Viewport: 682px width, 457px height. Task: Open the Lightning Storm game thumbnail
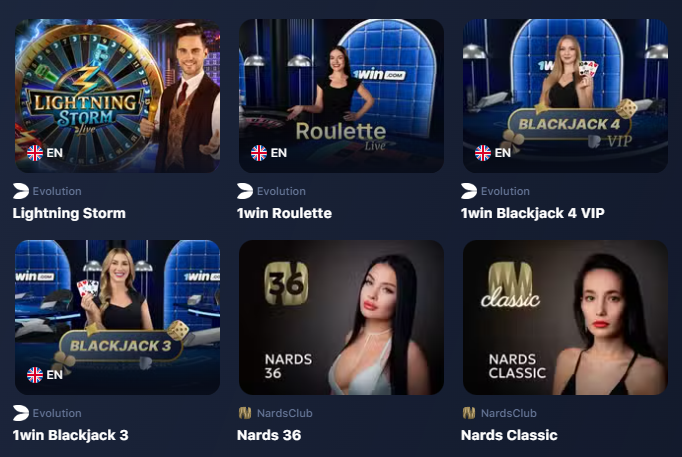coord(117,96)
